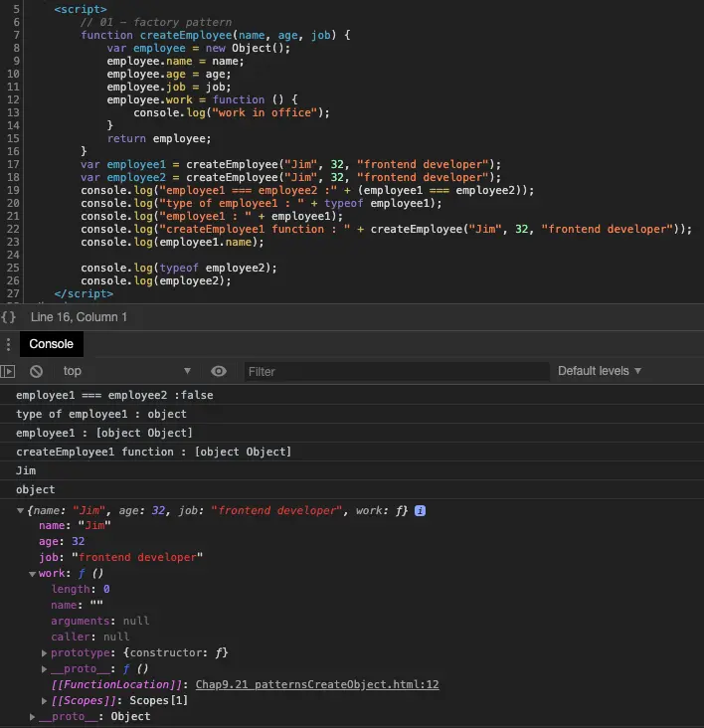Screen dimensions: 704x728
Task: Click the console Filter input field
Action: pos(397,371)
